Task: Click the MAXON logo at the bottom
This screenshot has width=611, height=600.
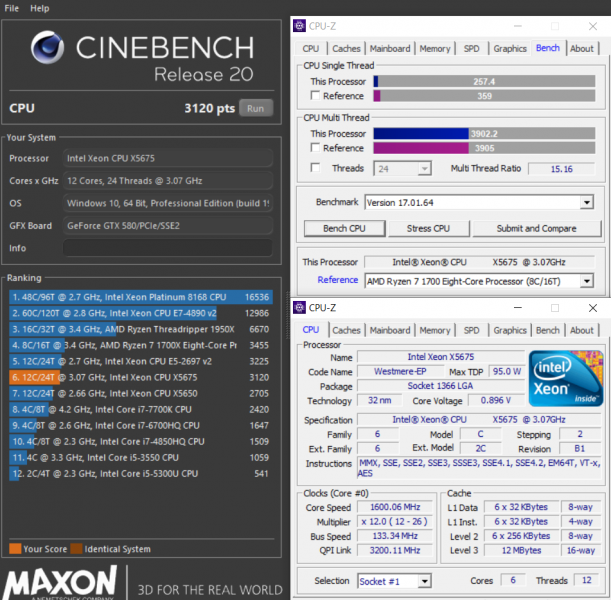Action: pos(60,582)
